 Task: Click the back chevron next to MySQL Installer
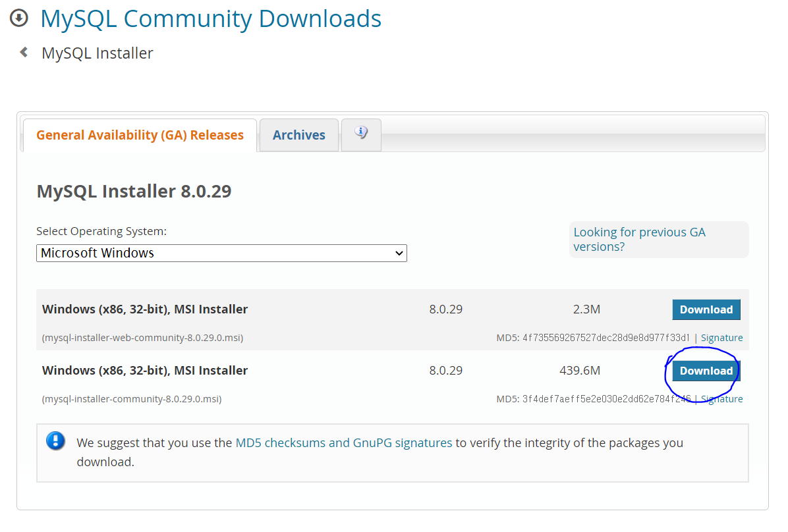tap(24, 52)
